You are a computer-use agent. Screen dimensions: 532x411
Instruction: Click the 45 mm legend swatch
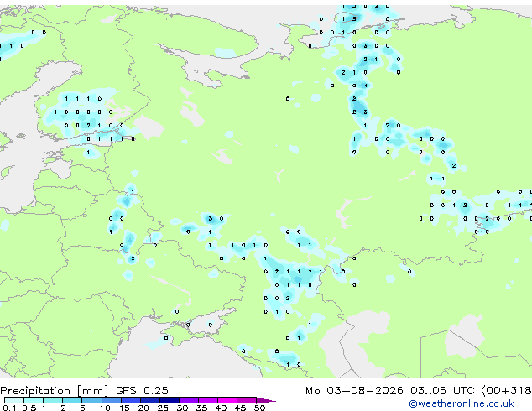(x=247, y=400)
